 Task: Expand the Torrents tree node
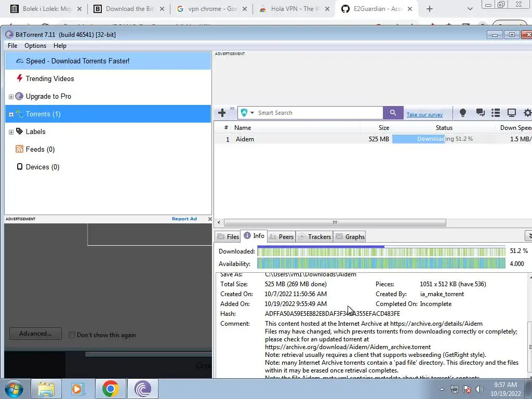coord(11,114)
